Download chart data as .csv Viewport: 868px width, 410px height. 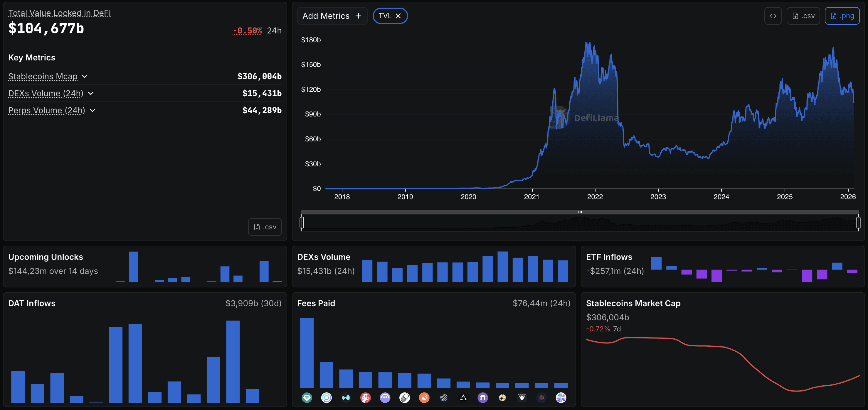tap(803, 16)
